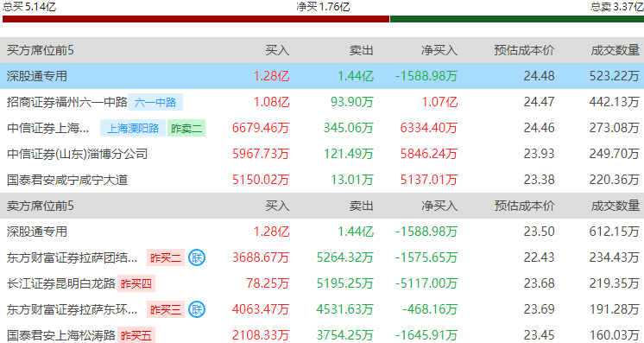Open 国泰君安上海松涛路 seat details
The width and height of the screenshot is (644, 343).
click(61, 335)
